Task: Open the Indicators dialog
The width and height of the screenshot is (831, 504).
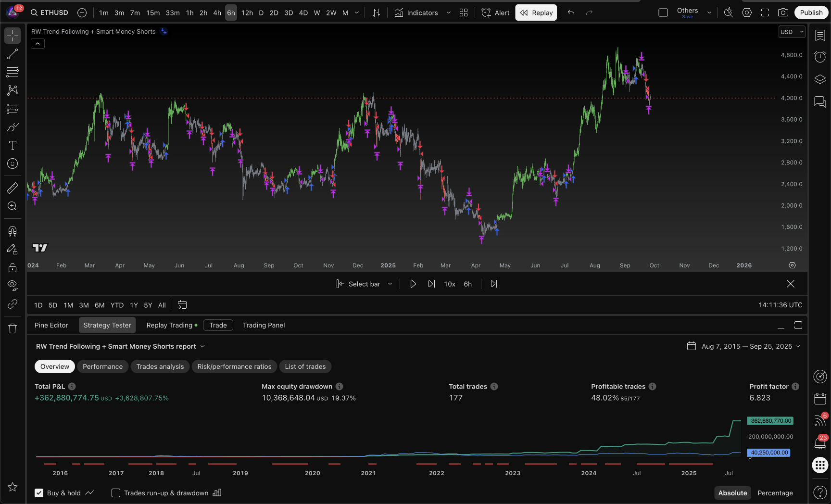Action: coord(416,13)
